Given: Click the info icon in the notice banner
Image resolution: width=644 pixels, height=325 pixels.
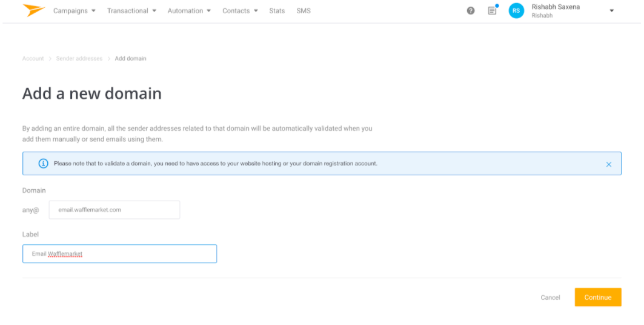Looking at the screenshot, I should tap(43, 164).
